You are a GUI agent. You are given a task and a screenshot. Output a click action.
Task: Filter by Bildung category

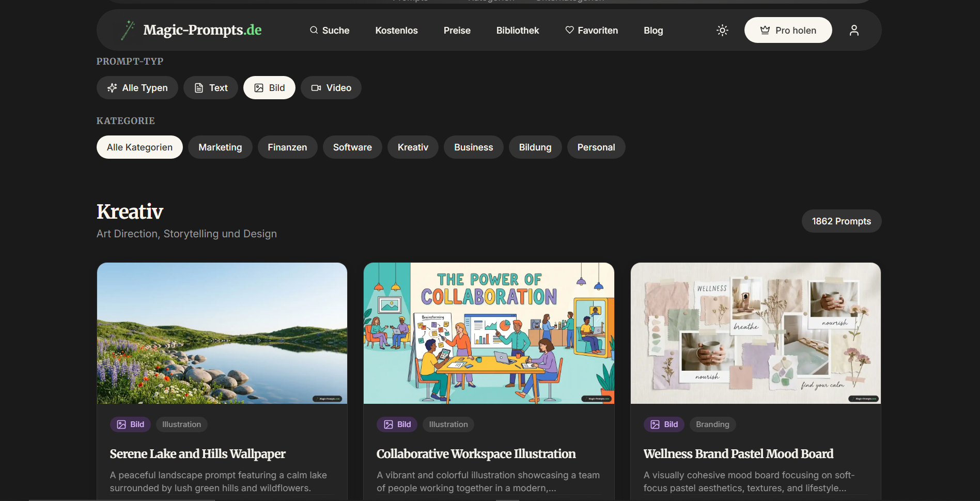pyautogui.click(x=535, y=147)
